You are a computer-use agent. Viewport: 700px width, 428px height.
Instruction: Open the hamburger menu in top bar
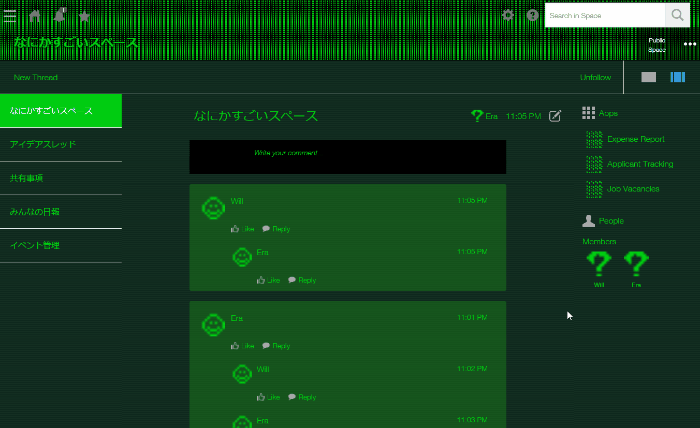10,16
